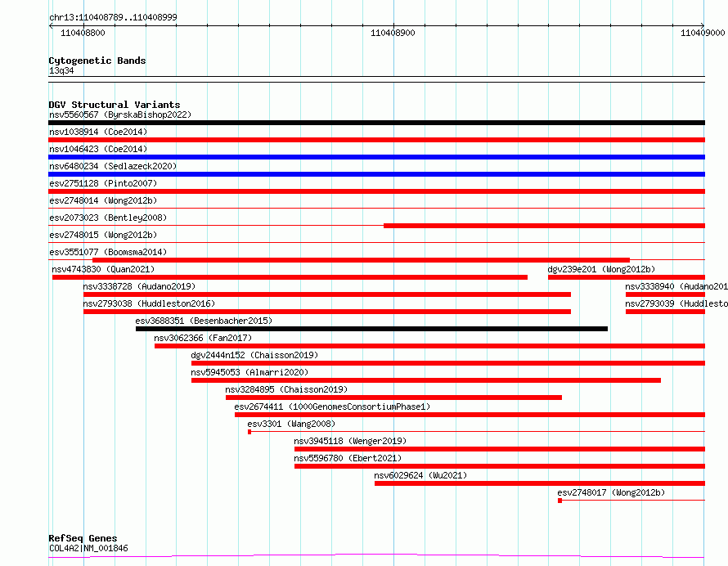The image size is (728, 566).
Task: Open the COL4A2|NM_001846 RefSeq gene label
Action: pos(88,548)
